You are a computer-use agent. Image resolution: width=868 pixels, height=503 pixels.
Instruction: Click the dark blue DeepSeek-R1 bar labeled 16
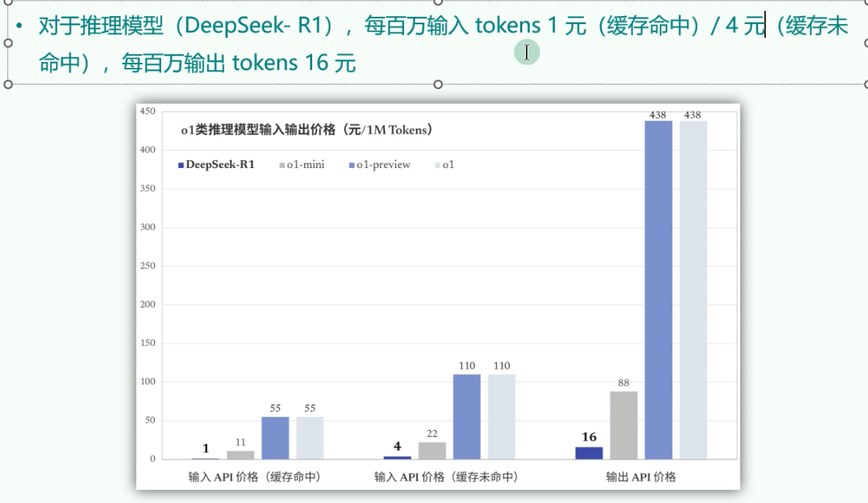pos(589,453)
